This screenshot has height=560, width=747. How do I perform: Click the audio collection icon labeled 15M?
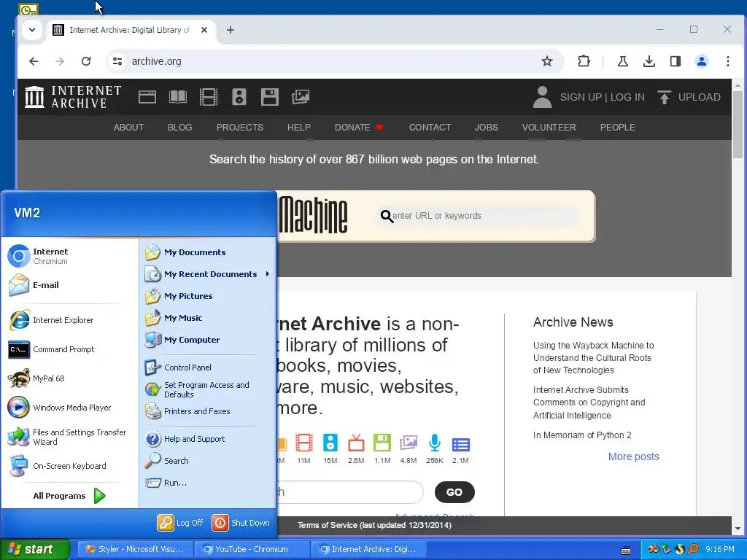330,443
